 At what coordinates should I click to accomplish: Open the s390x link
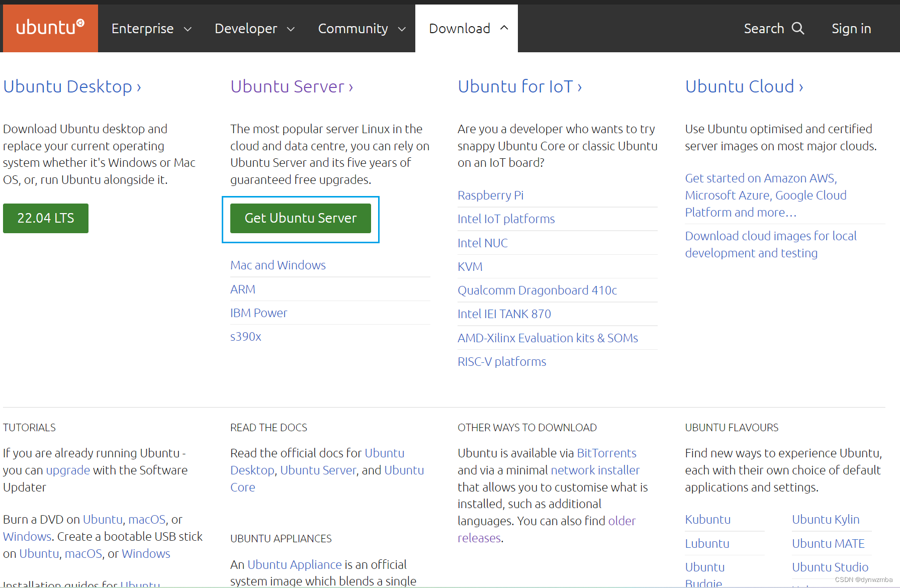[246, 337]
